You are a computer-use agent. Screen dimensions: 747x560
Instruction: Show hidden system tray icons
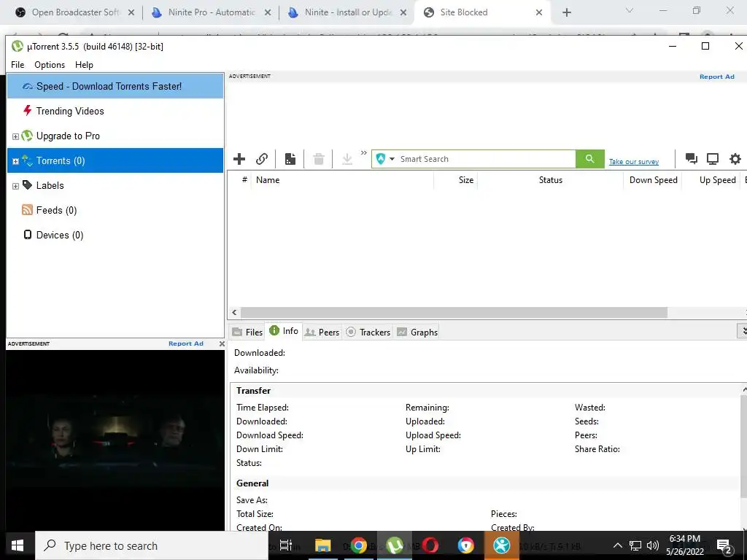[x=617, y=545]
